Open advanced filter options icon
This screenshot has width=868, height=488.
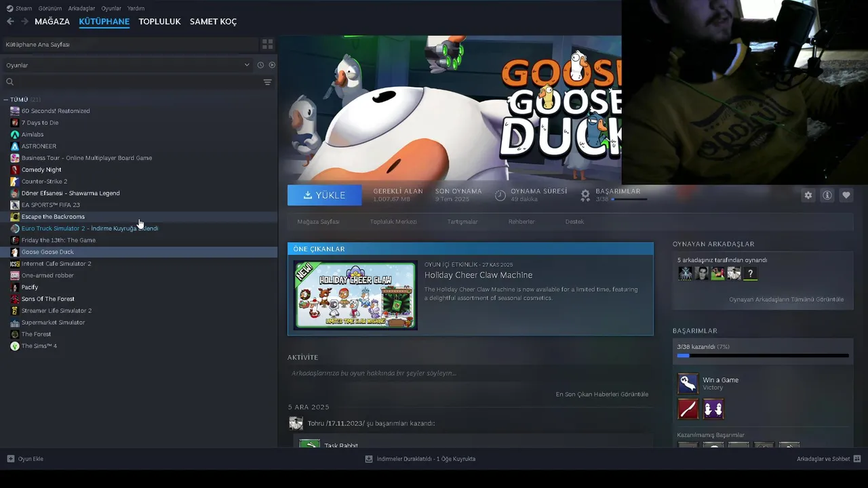(267, 82)
